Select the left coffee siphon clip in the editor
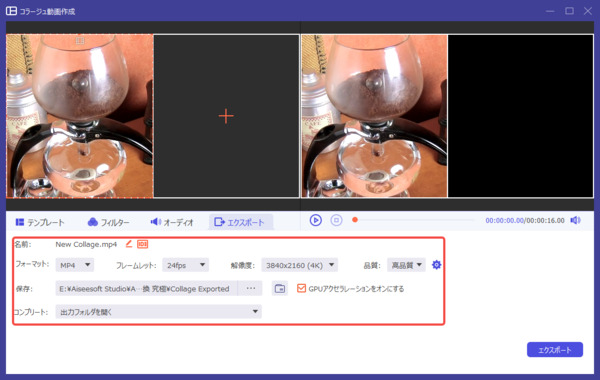This screenshot has height=380, width=600. [80, 116]
